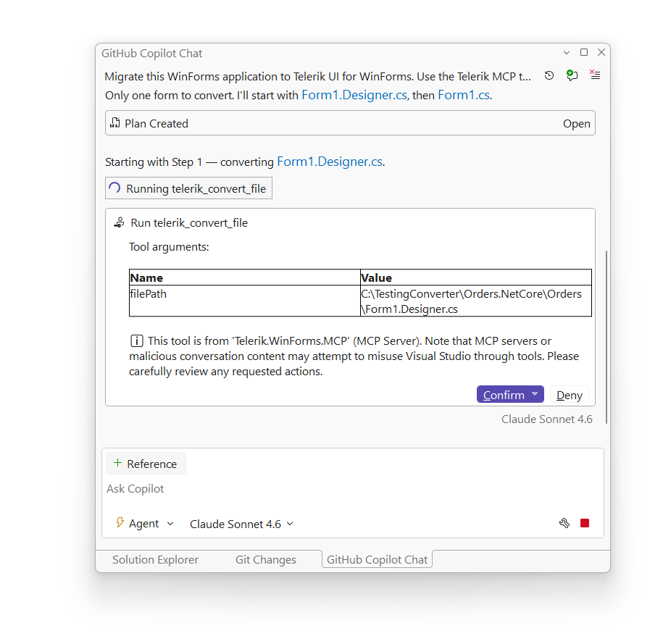Select the GitHub Copilot Chat tab
The image size is (663, 644).
[x=378, y=559]
